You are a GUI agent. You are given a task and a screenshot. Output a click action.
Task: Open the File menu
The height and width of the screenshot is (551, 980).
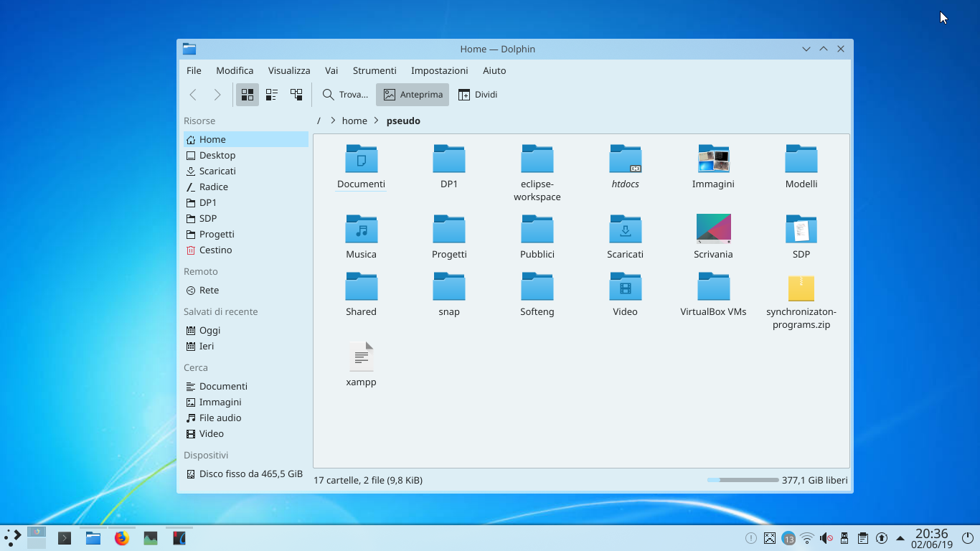click(x=194, y=70)
